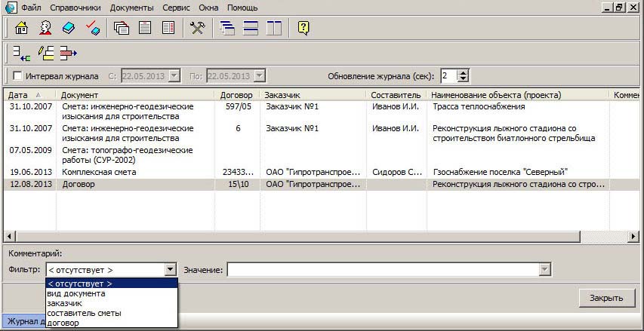This screenshot has height=331, width=644.
Task: Choose 'вид документа' filter option
Action: click(x=112, y=293)
